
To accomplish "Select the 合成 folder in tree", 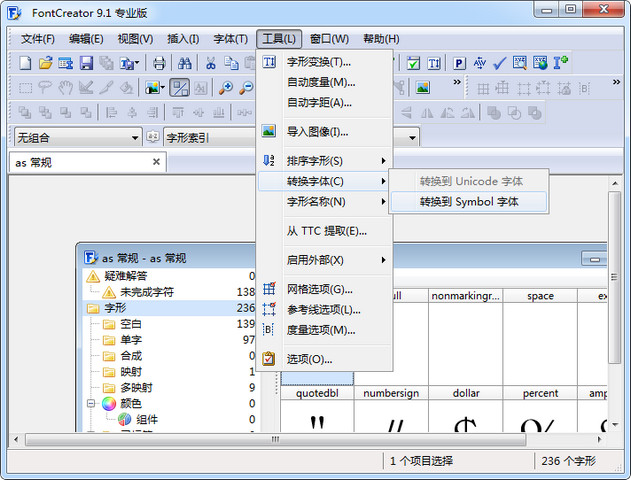I will (130, 356).
